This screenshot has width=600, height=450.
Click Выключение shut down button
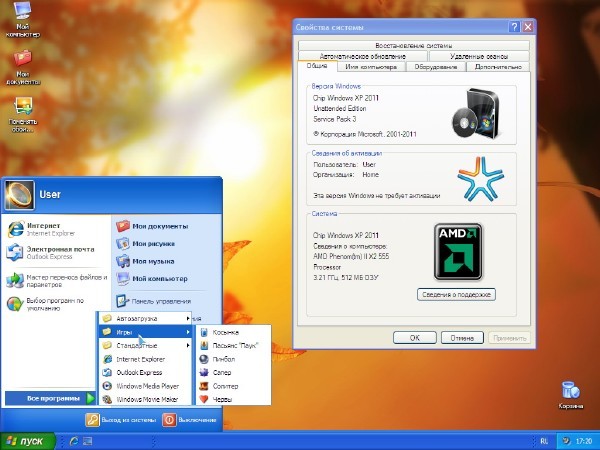[189, 420]
